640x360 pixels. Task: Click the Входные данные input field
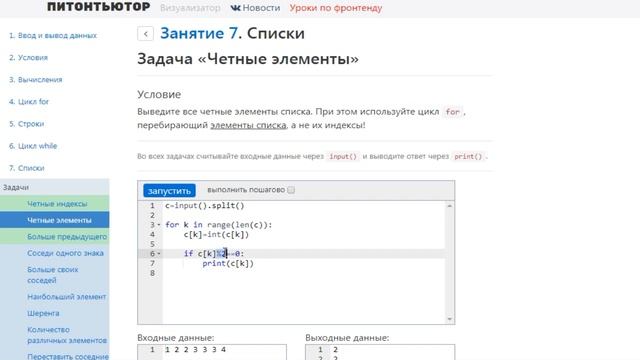(x=212, y=352)
